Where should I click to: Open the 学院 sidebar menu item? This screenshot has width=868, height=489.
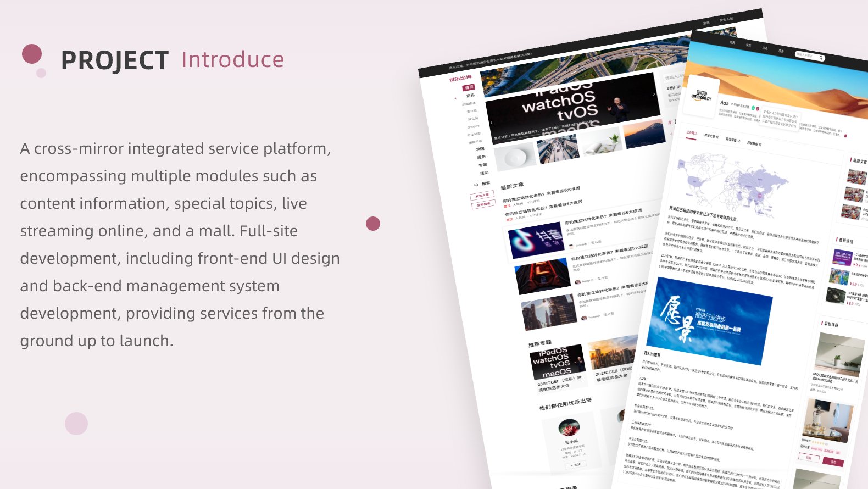[x=480, y=149]
